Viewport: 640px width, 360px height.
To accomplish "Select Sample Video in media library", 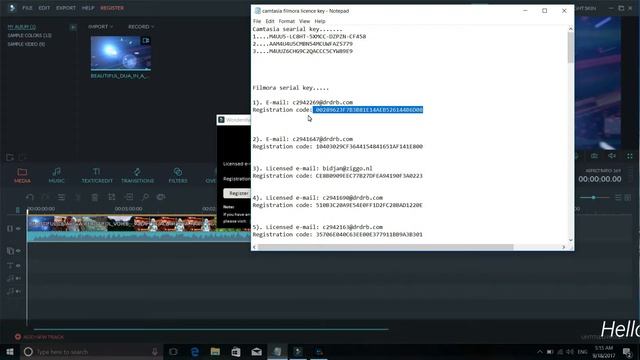I will [x=26, y=44].
